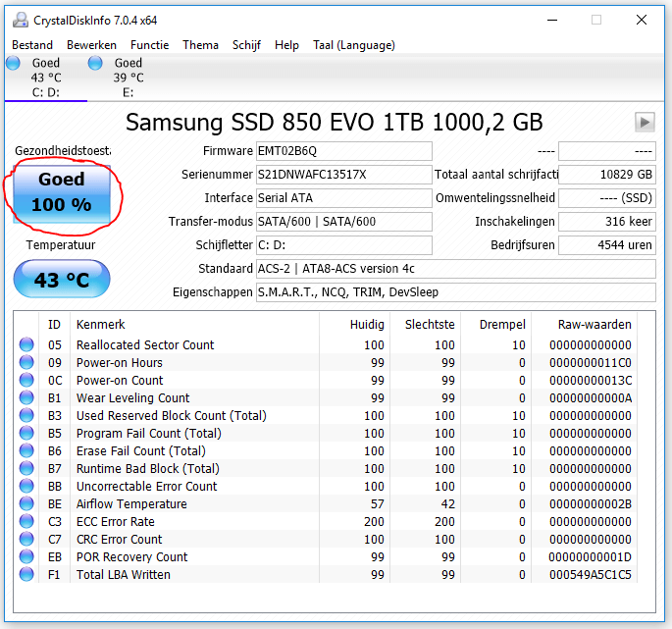672x629 pixels.
Task: Minimize the CrystalDiskInfo window
Action: point(552,20)
